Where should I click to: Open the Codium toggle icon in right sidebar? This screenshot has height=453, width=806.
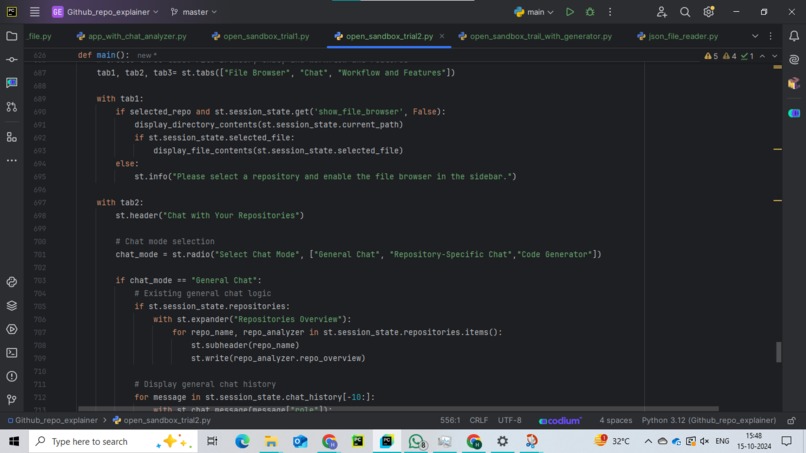[794, 113]
